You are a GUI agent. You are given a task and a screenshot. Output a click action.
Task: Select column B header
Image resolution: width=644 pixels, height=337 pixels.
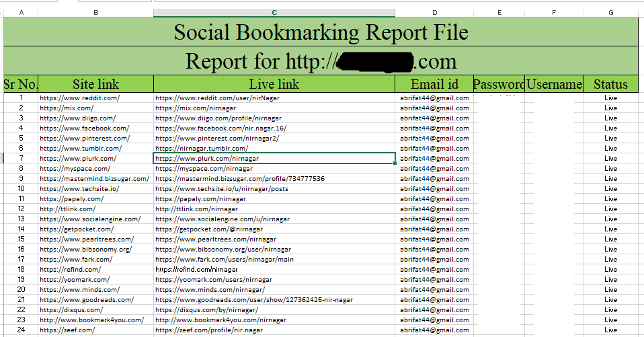[95, 13]
